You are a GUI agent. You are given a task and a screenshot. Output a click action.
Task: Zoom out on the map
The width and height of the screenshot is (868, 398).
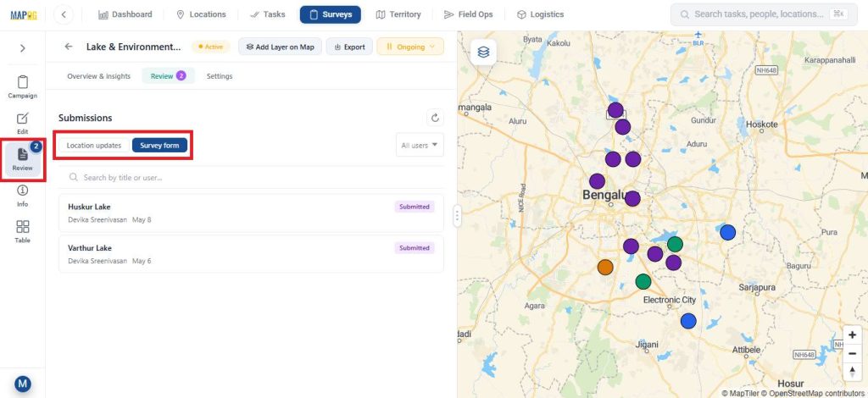[853, 354]
